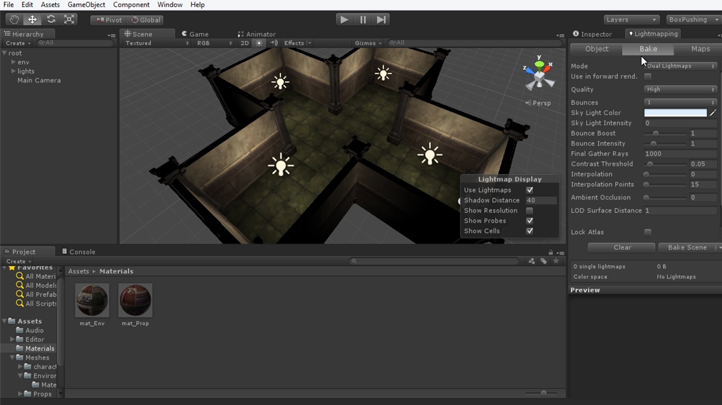Open the Effects button menu
The image size is (722, 405).
point(297,43)
